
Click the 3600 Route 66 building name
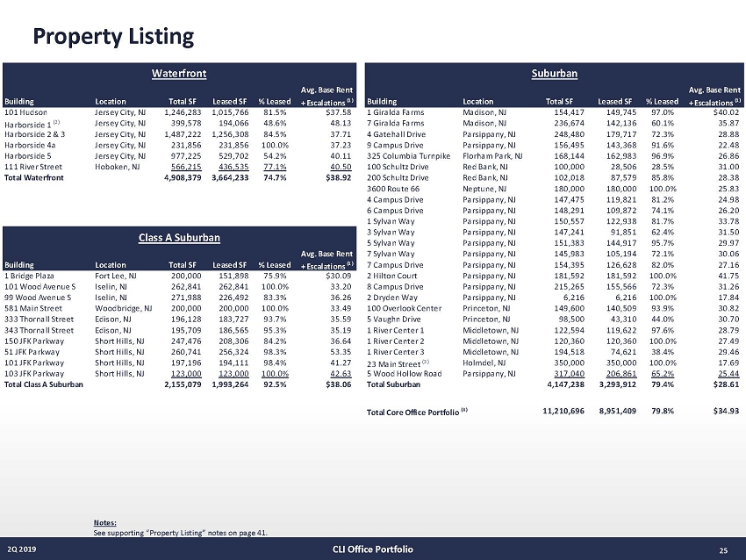(x=392, y=189)
